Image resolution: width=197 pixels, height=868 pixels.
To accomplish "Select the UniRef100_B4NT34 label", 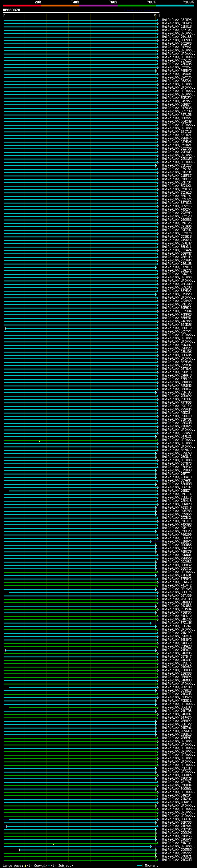I will coord(176,843).
